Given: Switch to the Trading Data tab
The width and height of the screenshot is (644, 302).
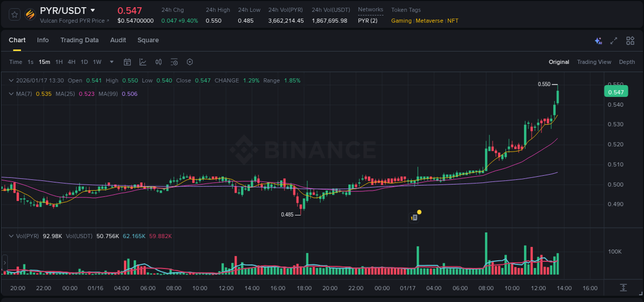Looking at the screenshot, I should [79, 40].
